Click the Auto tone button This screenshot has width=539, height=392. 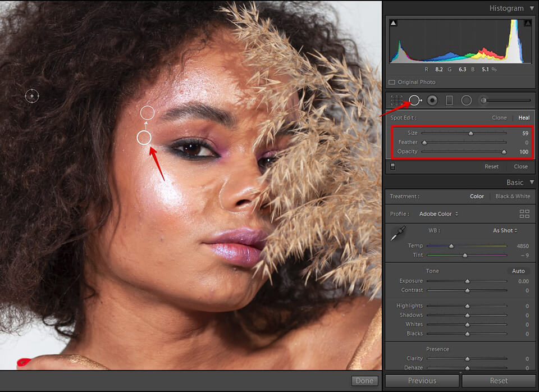518,271
